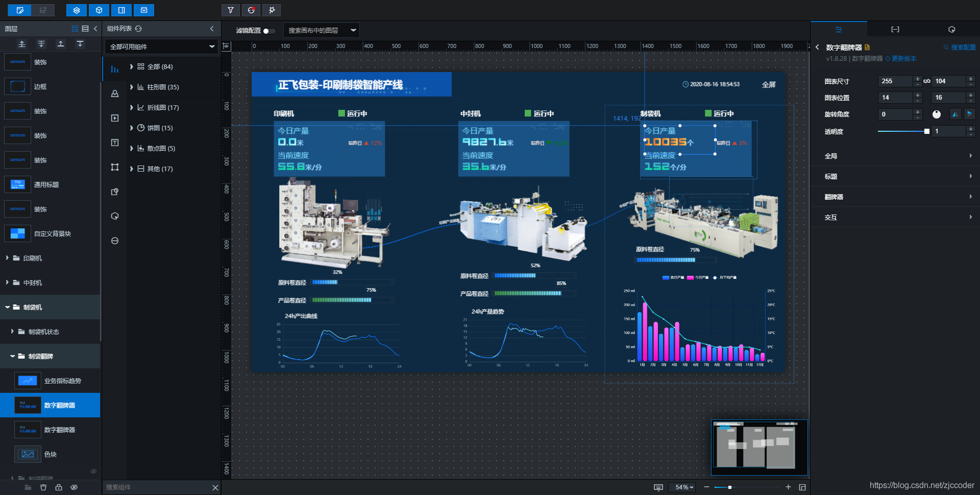Move selected layer up one level

click(x=22, y=44)
